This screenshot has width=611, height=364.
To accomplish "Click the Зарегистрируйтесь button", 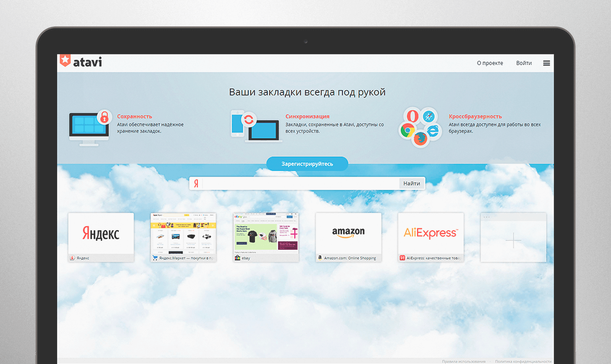I will [307, 164].
